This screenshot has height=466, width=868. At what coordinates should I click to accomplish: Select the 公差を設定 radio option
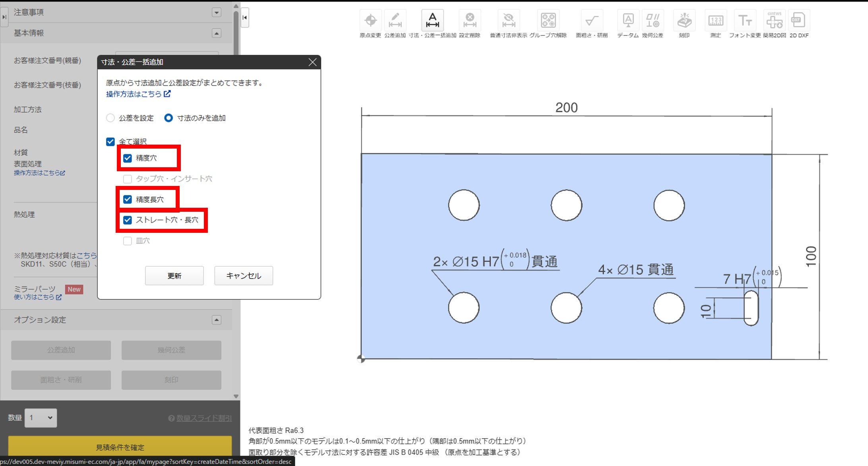tap(110, 118)
